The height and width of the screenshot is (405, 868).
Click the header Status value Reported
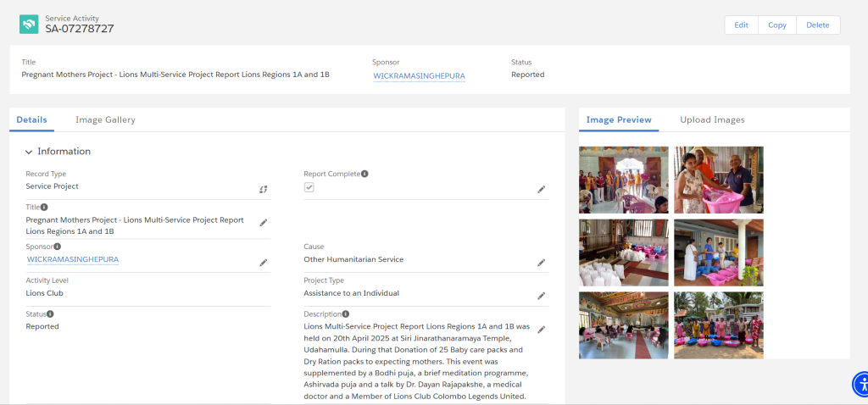527,75
